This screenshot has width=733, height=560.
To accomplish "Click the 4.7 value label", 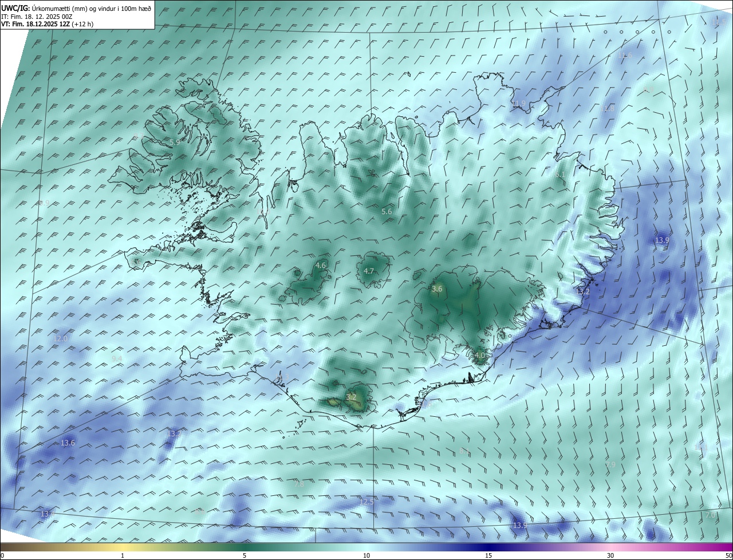I will (369, 271).
